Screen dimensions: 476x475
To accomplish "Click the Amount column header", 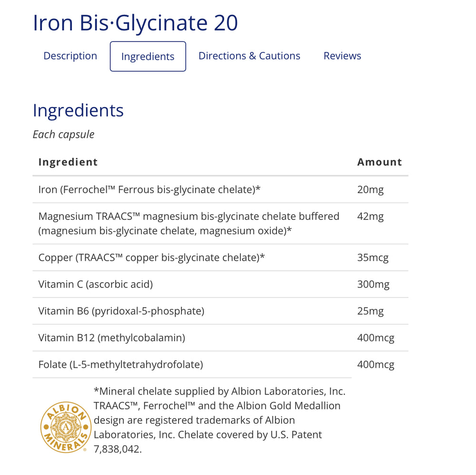I will click(x=379, y=162).
